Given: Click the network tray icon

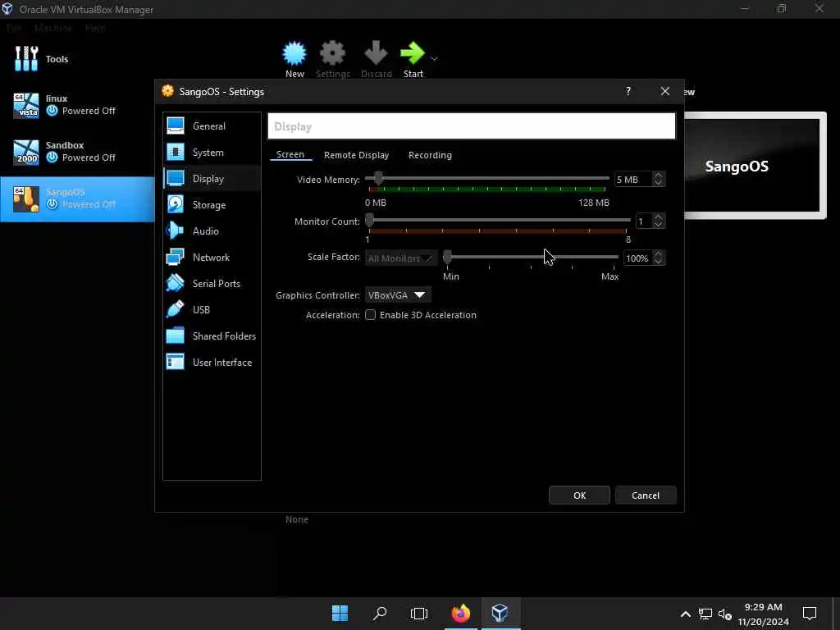Looking at the screenshot, I should coord(705,614).
